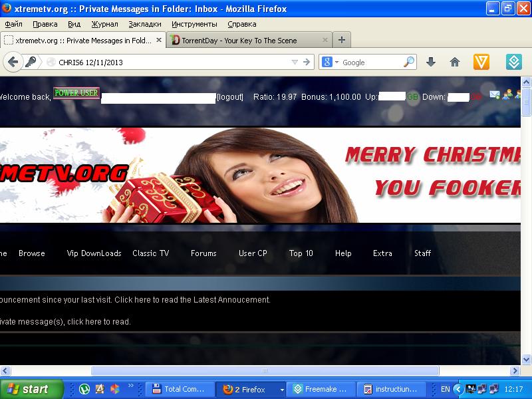Click the colorful hexagon quick launch icon
Screen dimensions: 532x399
click(115, 389)
